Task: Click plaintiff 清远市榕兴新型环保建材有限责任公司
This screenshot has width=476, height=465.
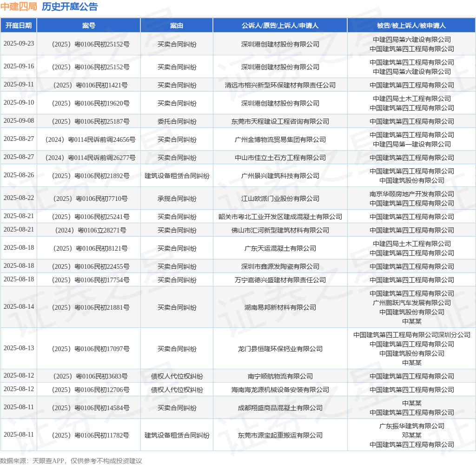Action: (280, 85)
